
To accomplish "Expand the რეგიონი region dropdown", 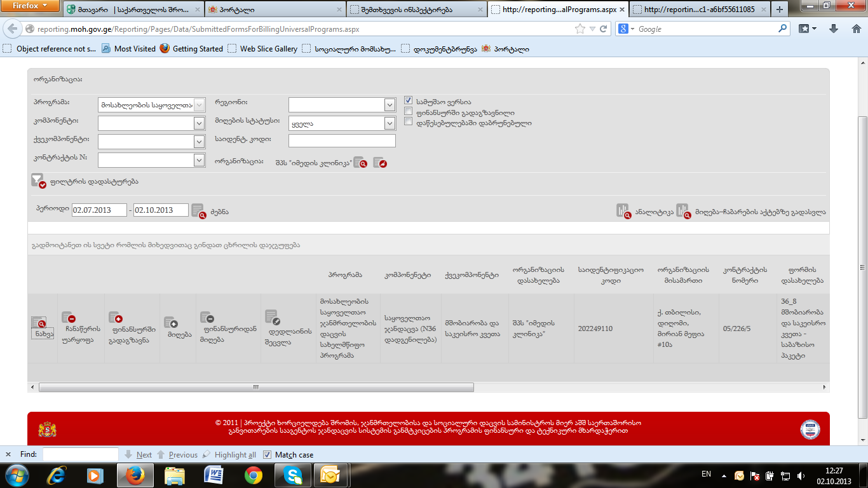I will pos(390,105).
